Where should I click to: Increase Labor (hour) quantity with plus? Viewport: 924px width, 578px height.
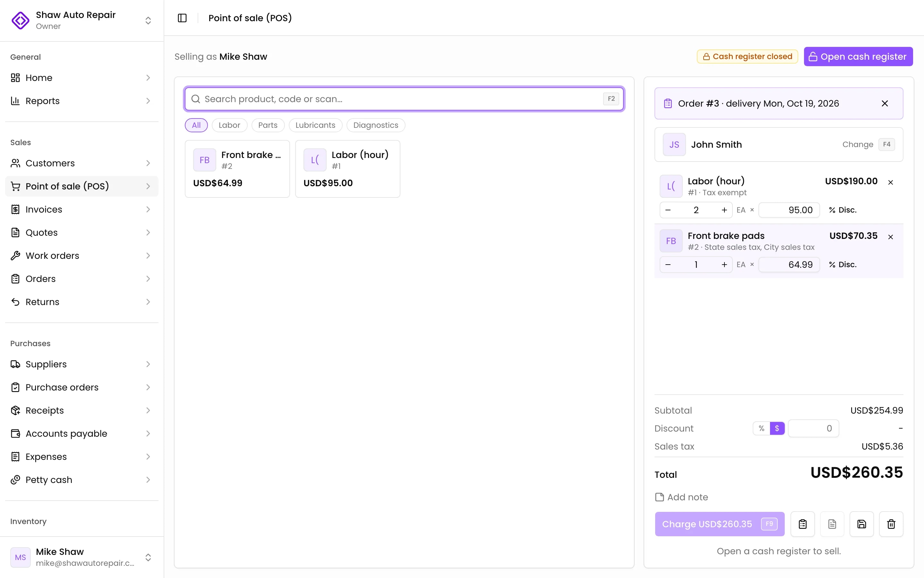pos(724,210)
